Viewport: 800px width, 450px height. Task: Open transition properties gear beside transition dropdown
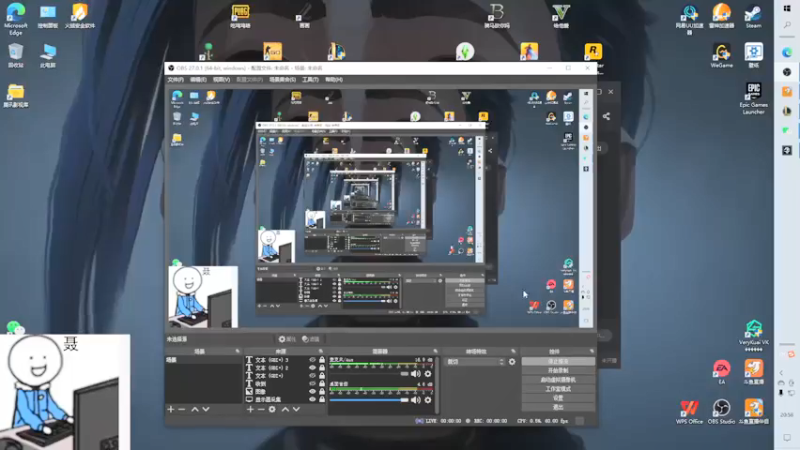click(512, 362)
